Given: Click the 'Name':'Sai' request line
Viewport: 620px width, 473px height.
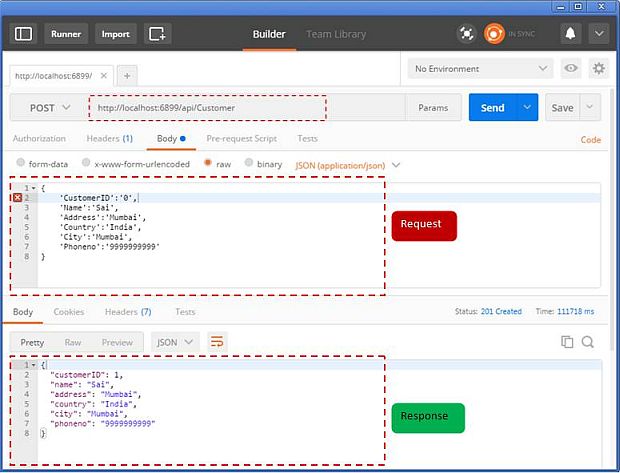Looking at the screenshot, I should [x=89, y=208].
